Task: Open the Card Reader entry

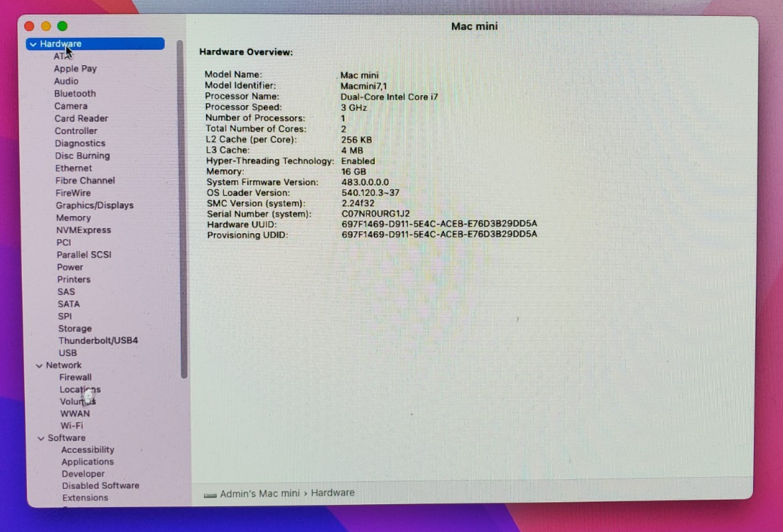Action: 81,118
